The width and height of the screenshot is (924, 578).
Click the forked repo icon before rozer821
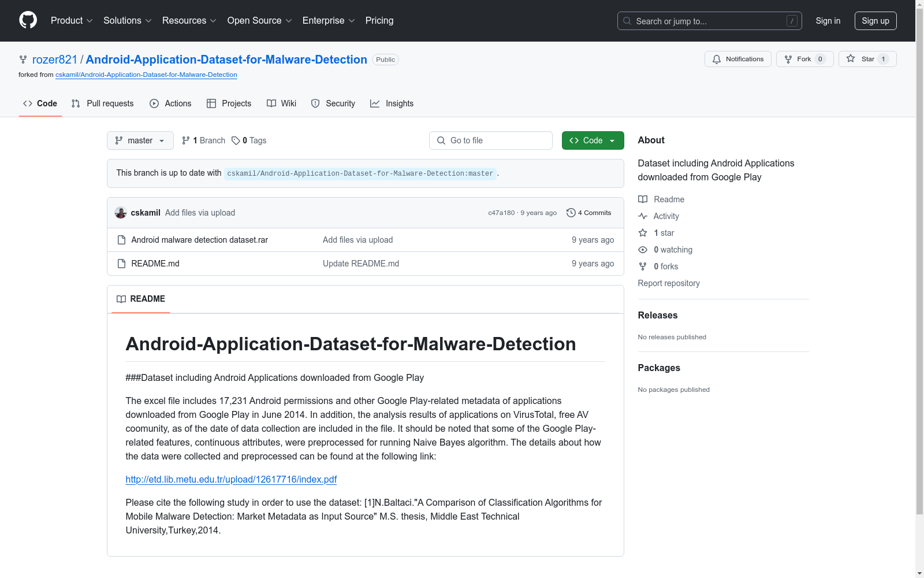[x=23, y=60]
